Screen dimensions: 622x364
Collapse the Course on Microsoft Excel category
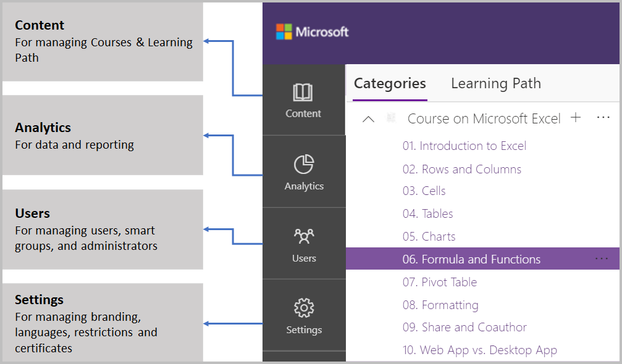coord(369,119)
